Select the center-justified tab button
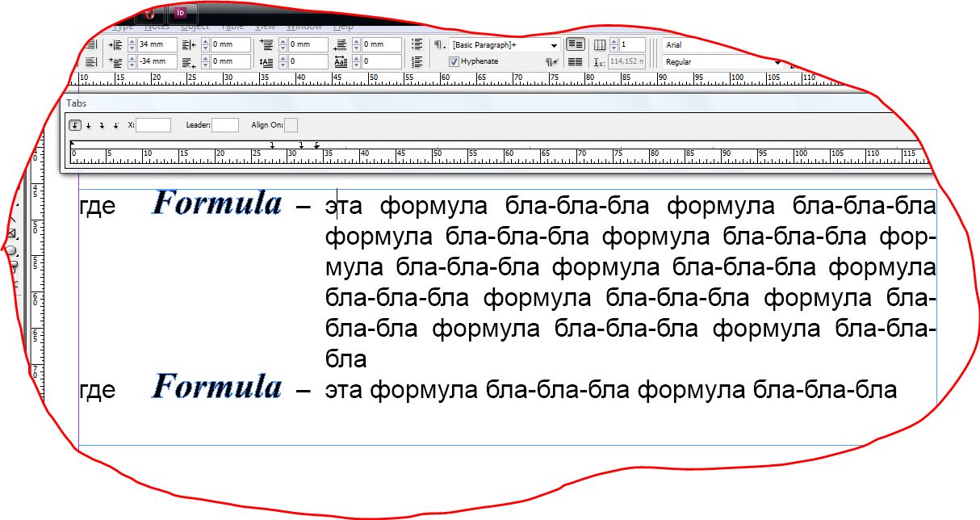The width and height of the screenshot is (980, 520). click(89, 125)
